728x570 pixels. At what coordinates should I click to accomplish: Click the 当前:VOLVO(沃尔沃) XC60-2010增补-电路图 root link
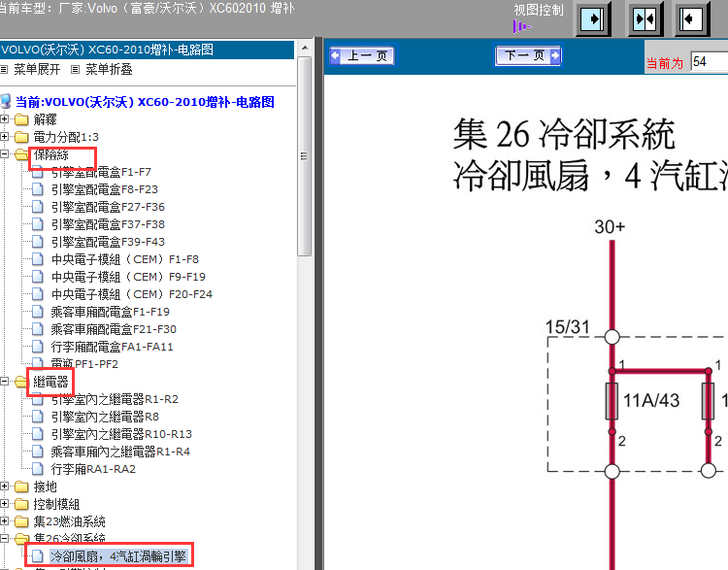coord(145,102)
